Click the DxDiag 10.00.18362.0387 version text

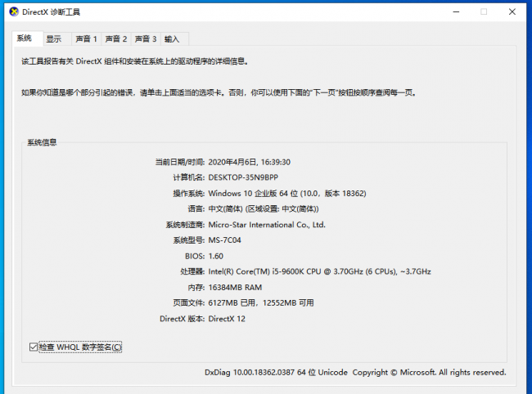[x=276, y=372]
